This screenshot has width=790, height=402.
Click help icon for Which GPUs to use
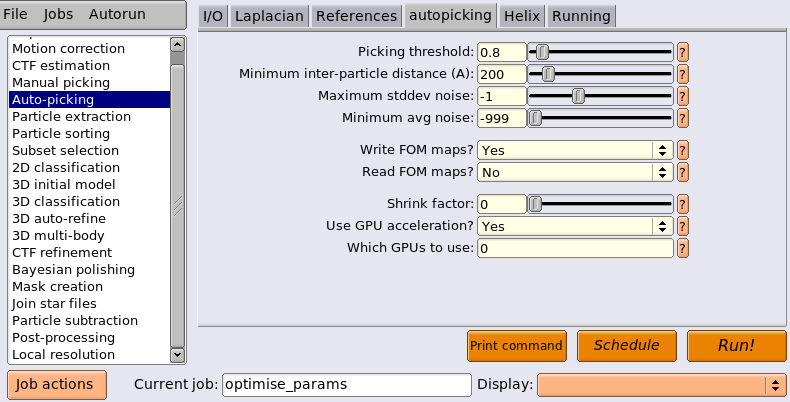pyautogui.click(x=683, y=248)
